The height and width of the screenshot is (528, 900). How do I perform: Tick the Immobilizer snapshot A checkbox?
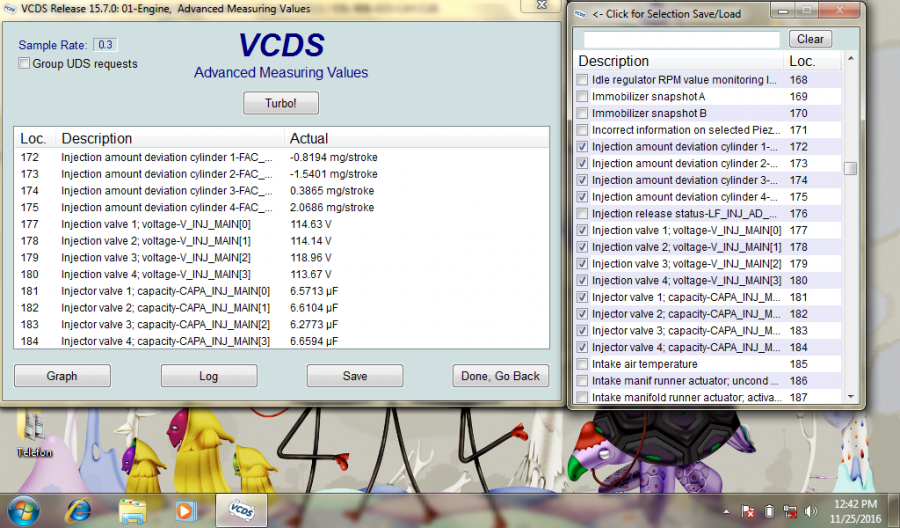point(583,97)
